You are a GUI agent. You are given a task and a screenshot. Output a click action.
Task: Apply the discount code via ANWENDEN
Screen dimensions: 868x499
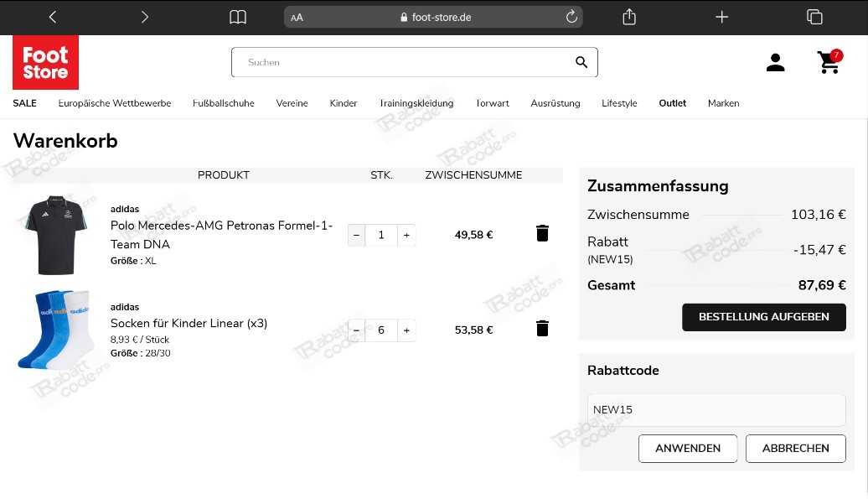coord(687,448)
